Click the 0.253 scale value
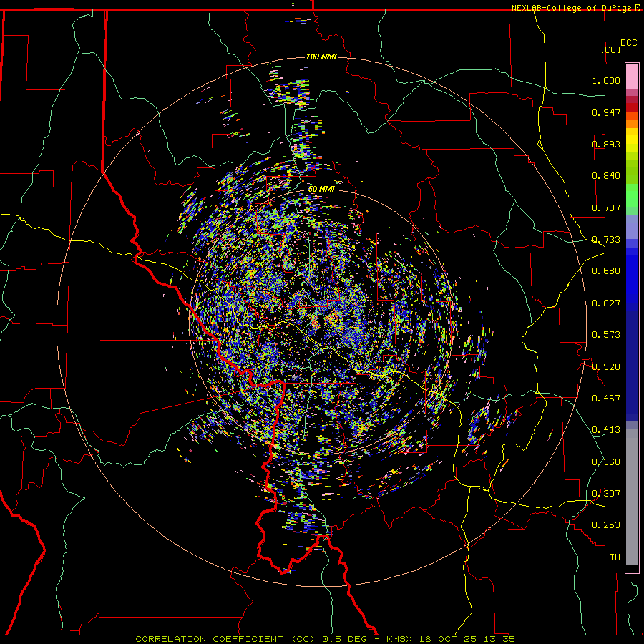This screenshot has height=644, width=644. (x=606, y=525)
